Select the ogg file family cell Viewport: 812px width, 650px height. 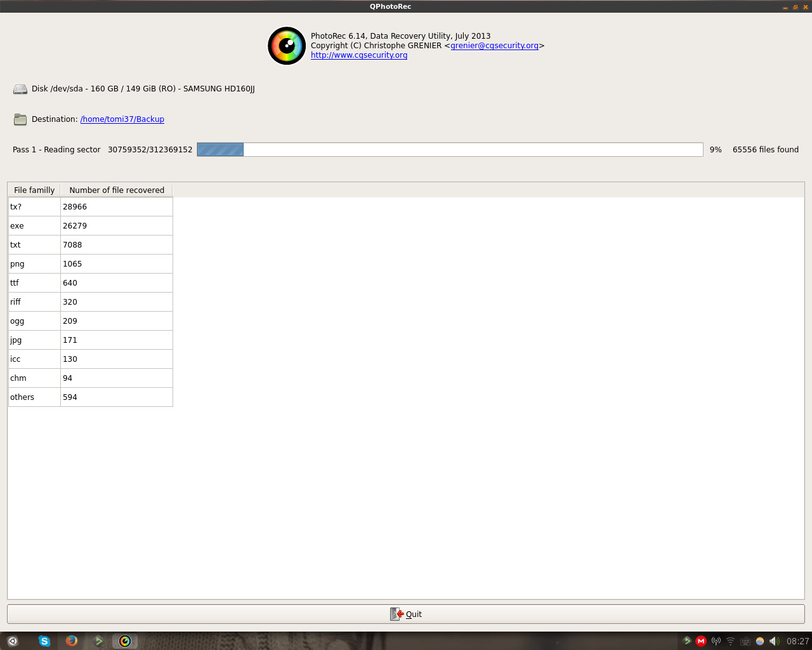(34, 321)
